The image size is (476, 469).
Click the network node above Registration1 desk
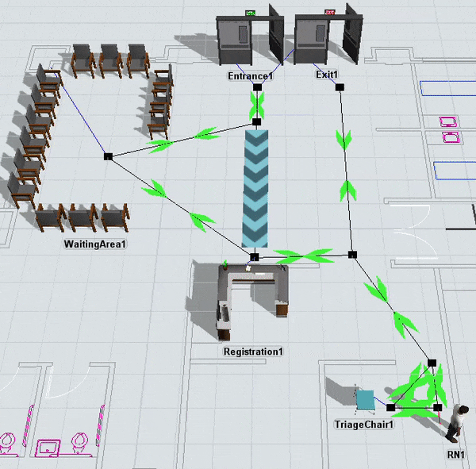coord(254,257)
